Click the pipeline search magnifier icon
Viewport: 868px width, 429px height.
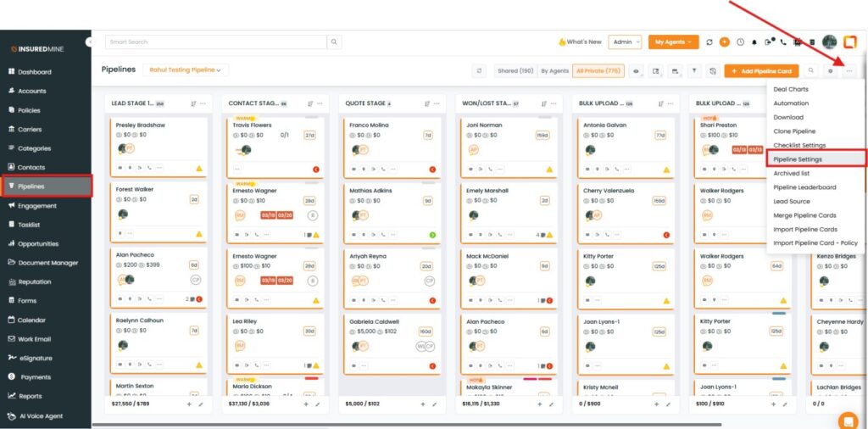(812, 71)
